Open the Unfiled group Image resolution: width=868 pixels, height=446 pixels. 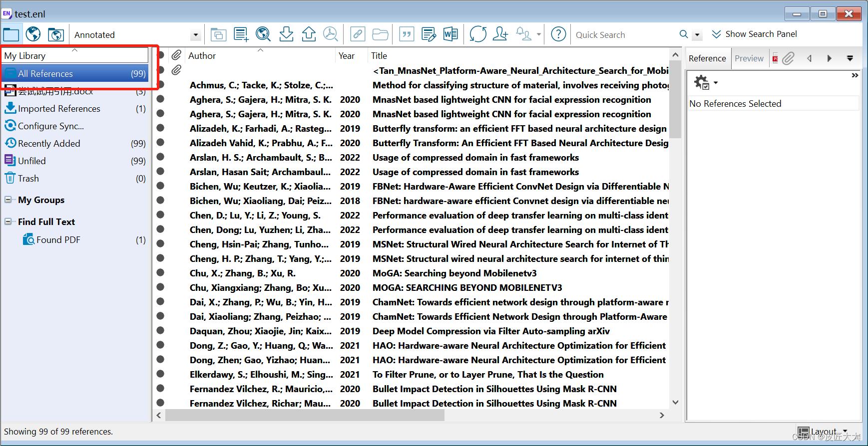click(75, 161)
